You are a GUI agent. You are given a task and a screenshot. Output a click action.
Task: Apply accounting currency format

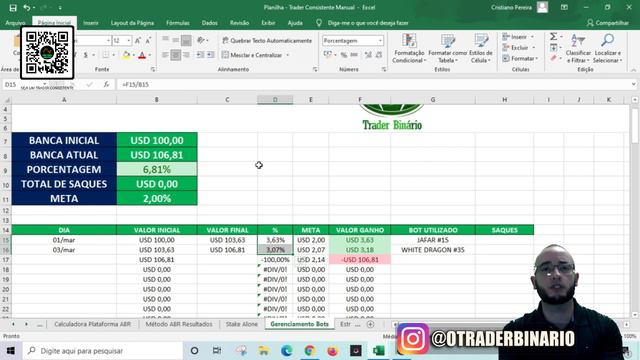[327, 55]
